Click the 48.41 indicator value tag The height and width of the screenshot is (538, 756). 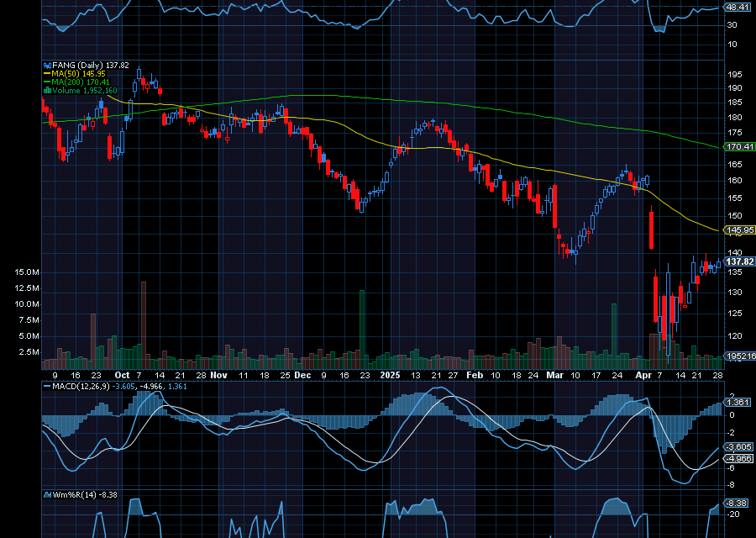pos(738,7)
